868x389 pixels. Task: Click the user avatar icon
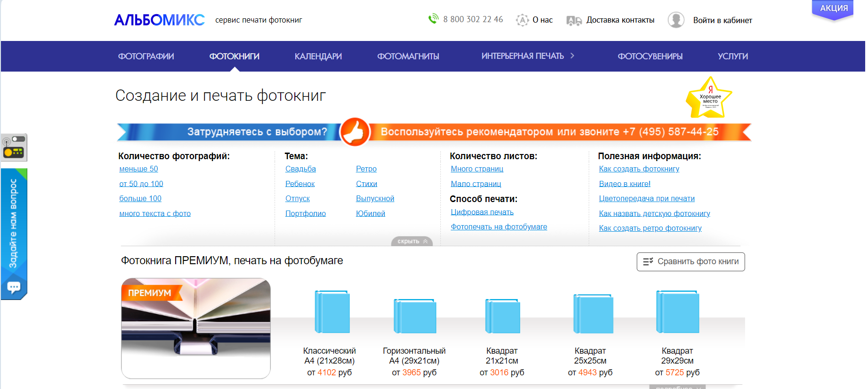tap(676, 20)
